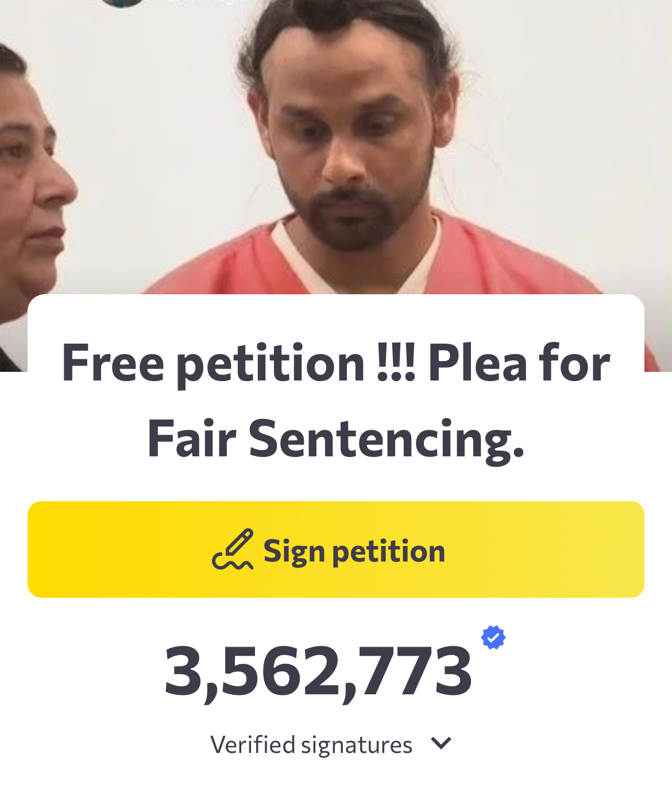672x788 pixels.
Task: Click the word 'Verified' below the count
Action: click(252, 745)
